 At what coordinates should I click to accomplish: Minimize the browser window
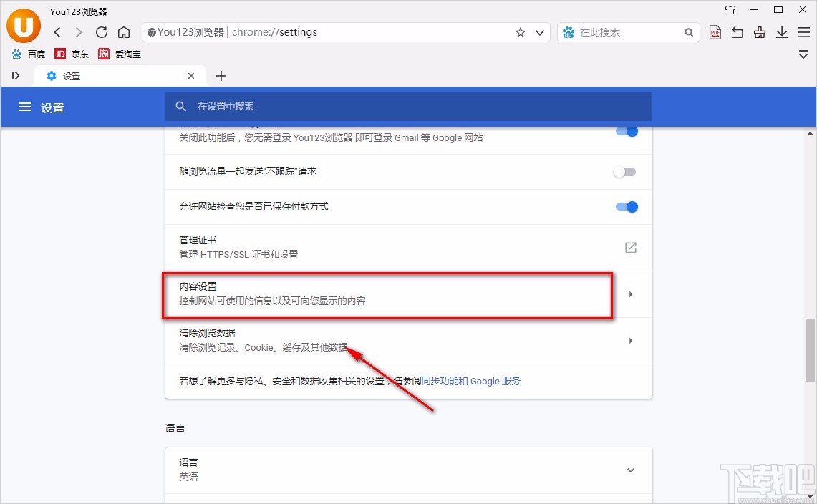[754, 10]
